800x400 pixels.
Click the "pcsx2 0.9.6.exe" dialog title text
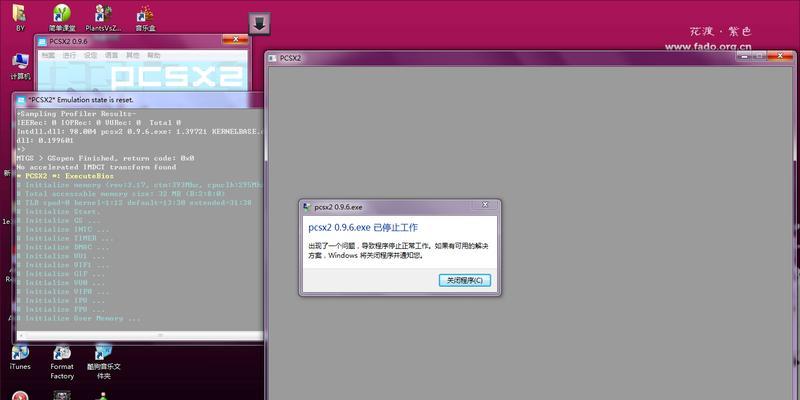(x=338, y=207)
